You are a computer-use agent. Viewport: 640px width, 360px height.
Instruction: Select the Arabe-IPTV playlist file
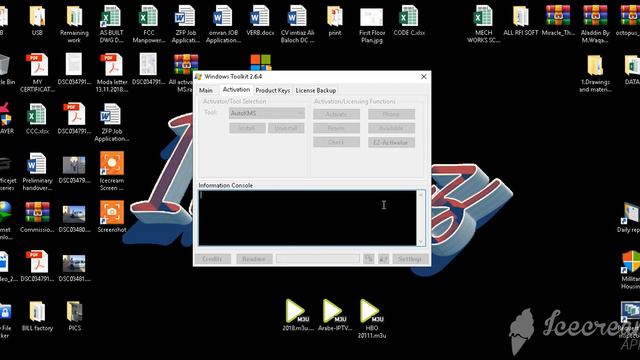point(334,311)
